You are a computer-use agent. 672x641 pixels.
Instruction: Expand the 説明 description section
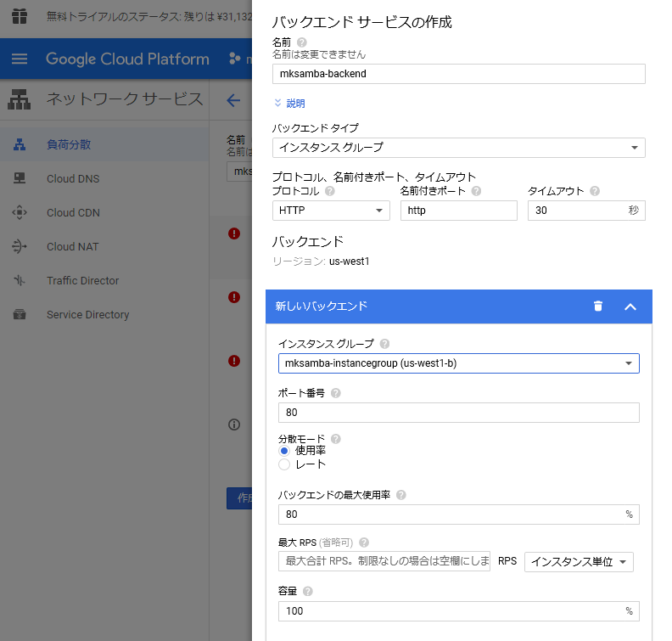[x=289, y=104]
